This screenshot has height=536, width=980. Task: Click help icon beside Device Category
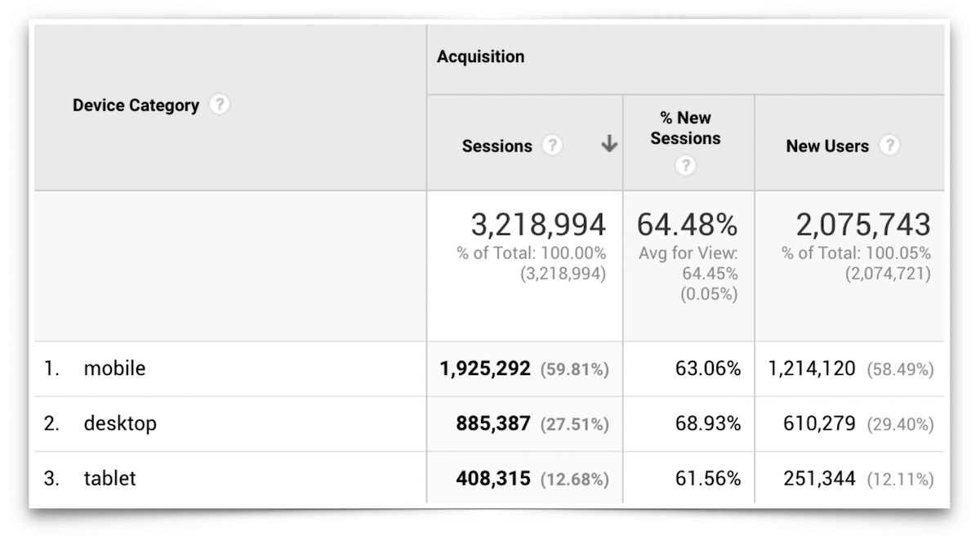click(219, 105)
